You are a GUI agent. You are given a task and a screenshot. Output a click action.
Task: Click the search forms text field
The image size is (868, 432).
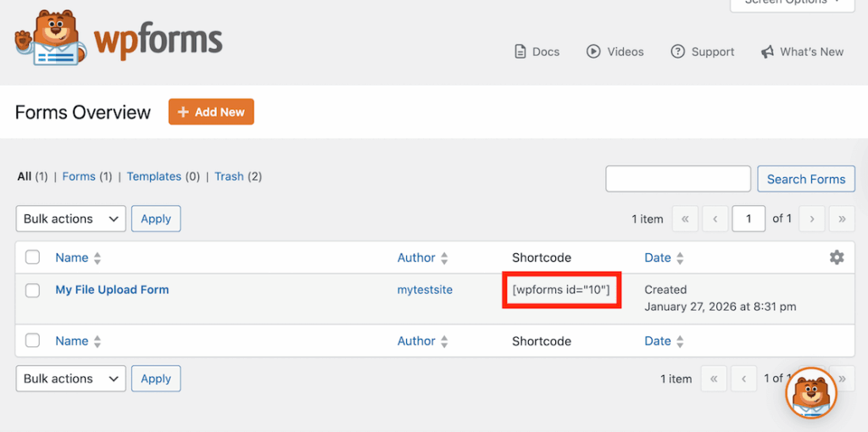click(678, 179)
